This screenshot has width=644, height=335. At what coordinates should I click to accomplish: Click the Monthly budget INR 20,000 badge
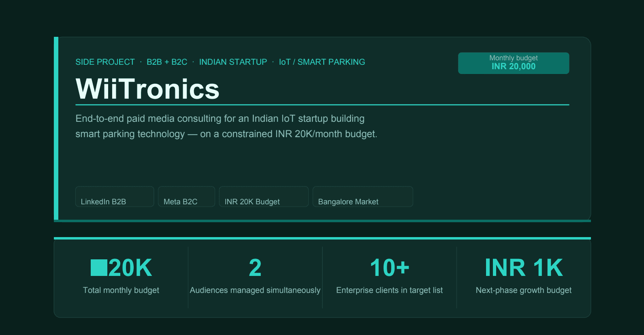[514, 63]
